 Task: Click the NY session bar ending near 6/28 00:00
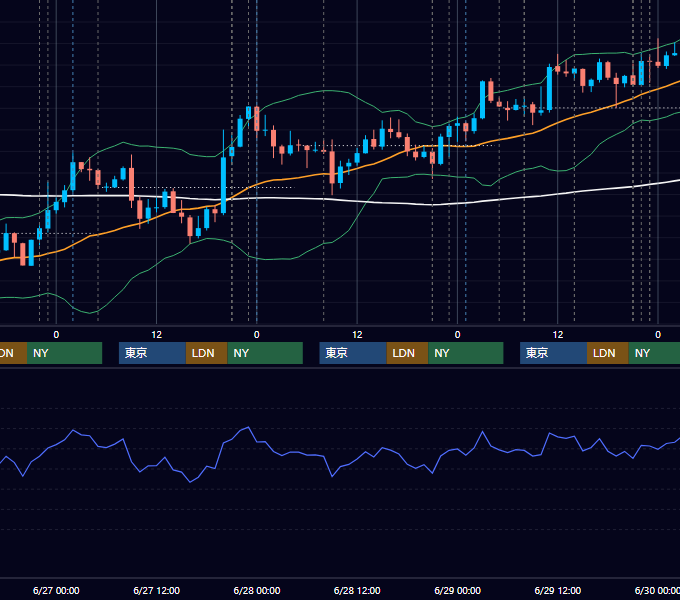coord(265,353)
